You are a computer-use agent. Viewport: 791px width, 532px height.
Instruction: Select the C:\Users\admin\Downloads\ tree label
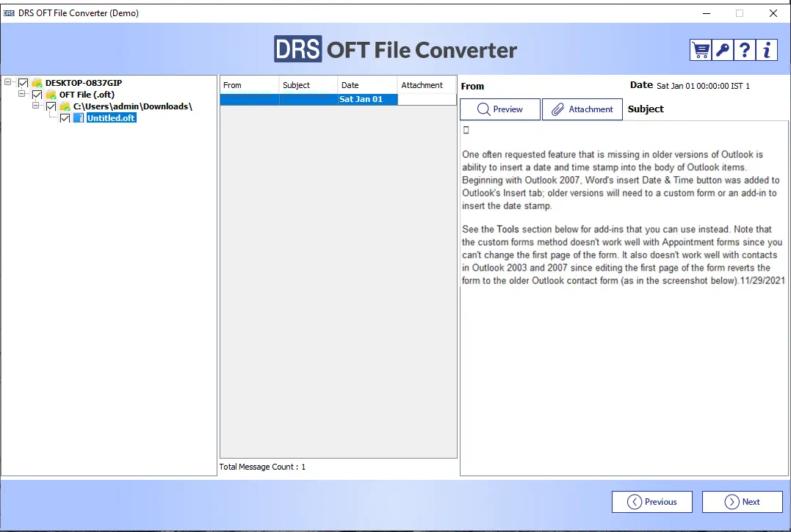133,106
